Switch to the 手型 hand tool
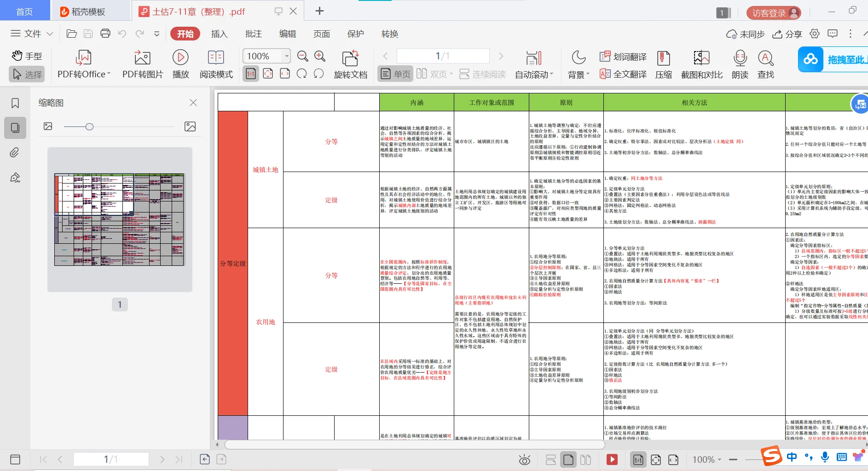This screenshot has height=471, width=868. click(x=27, y=56)
